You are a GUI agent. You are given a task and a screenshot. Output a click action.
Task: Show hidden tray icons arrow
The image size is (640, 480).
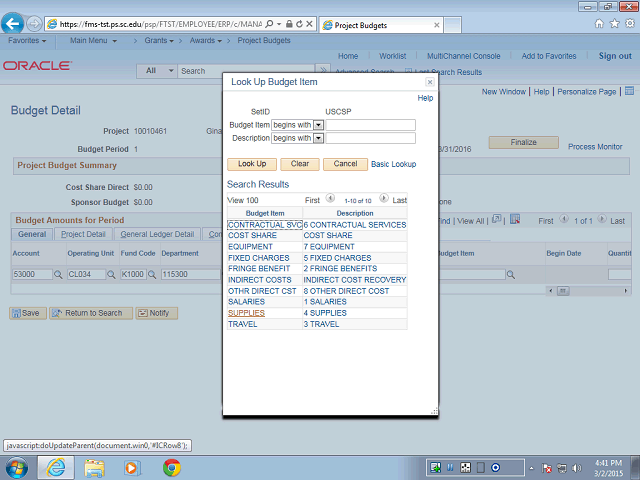(531, 468)
